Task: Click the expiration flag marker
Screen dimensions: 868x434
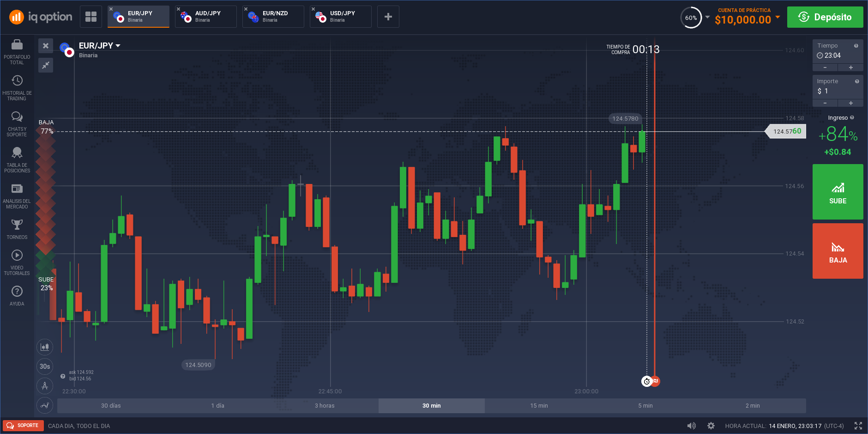Action: click(656, 381)
